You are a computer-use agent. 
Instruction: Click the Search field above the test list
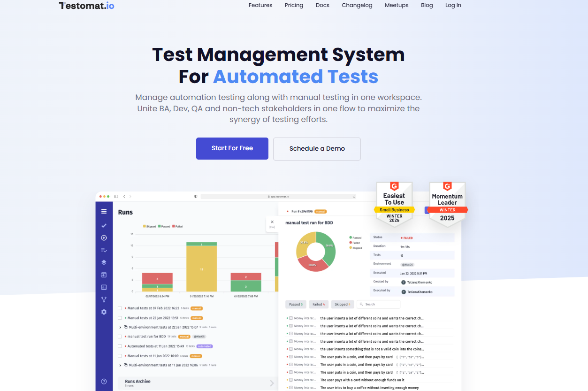click(378, 304)
